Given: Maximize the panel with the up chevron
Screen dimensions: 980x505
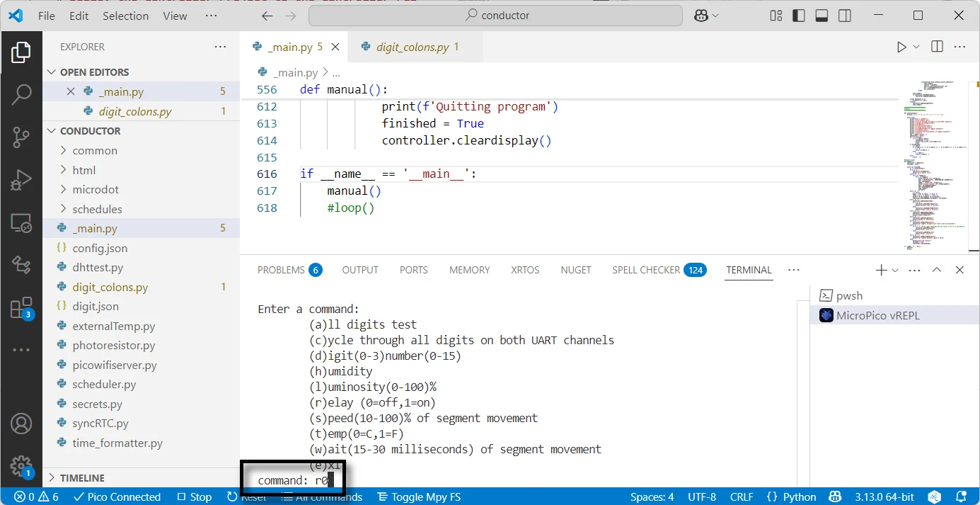Looking at the screenshot, I should coord(937,270).
